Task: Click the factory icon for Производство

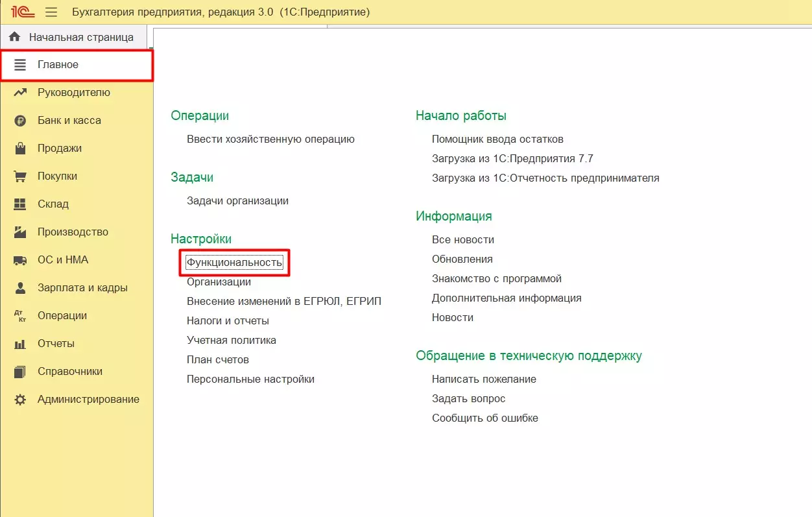Action: click(x=20, y=232)
